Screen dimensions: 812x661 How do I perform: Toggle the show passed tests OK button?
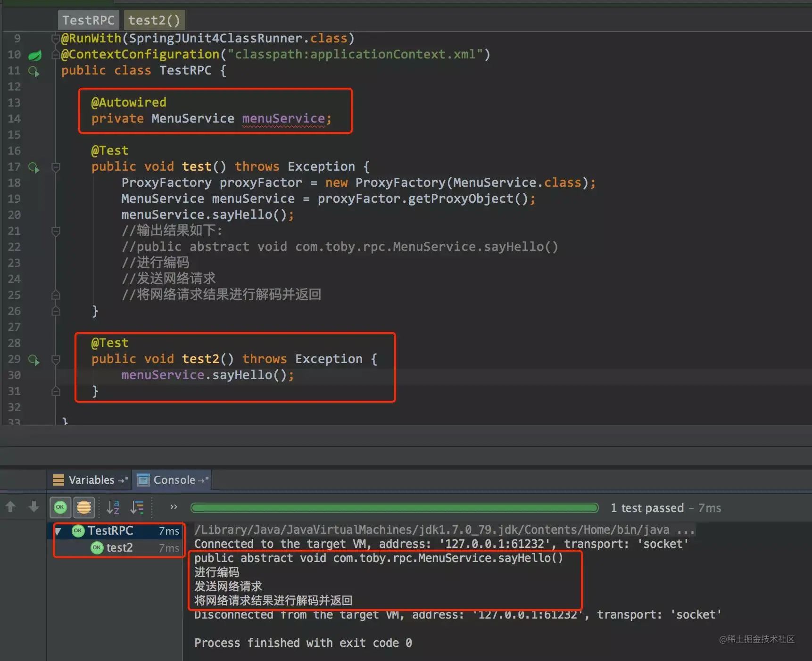[x=60, y=507]
